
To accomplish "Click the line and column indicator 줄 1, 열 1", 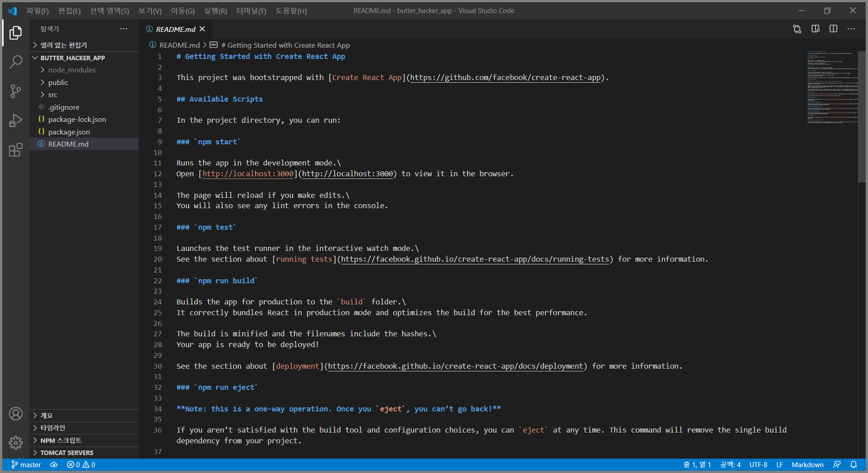I will tap(697, 465).
